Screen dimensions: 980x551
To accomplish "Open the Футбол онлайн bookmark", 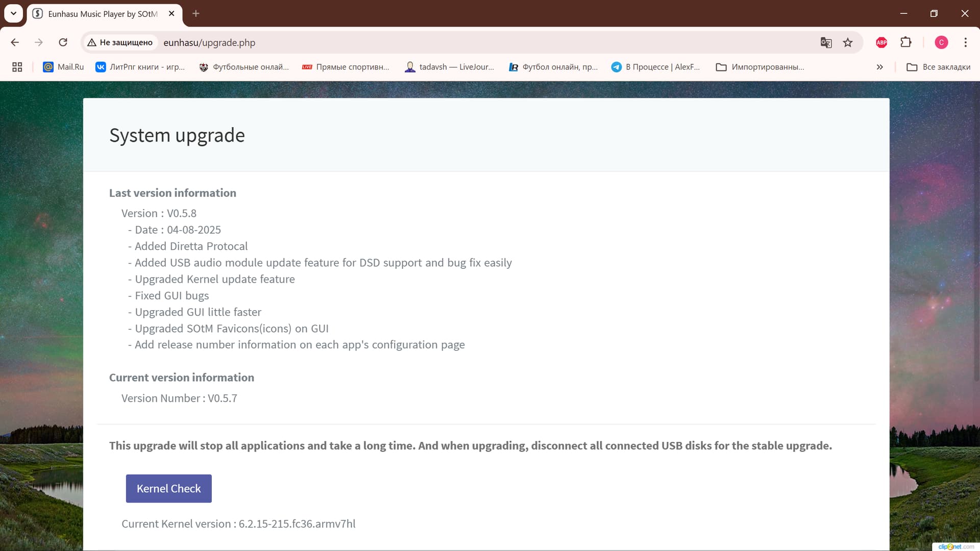I will pyautogui.click(x=553, y=67).
